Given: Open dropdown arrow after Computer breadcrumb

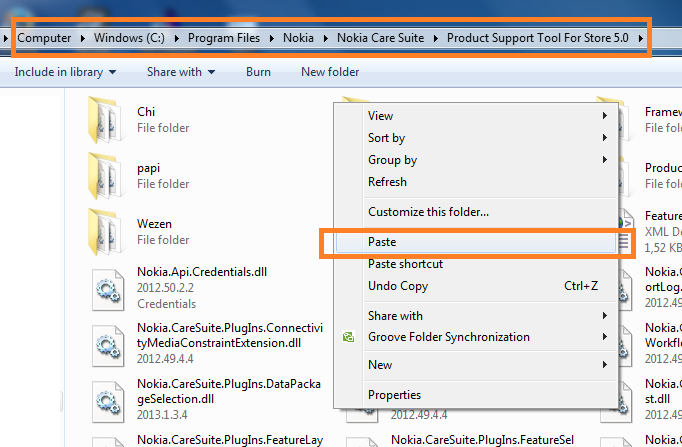Looking at the screenshot, I should (x=83, y=38).
